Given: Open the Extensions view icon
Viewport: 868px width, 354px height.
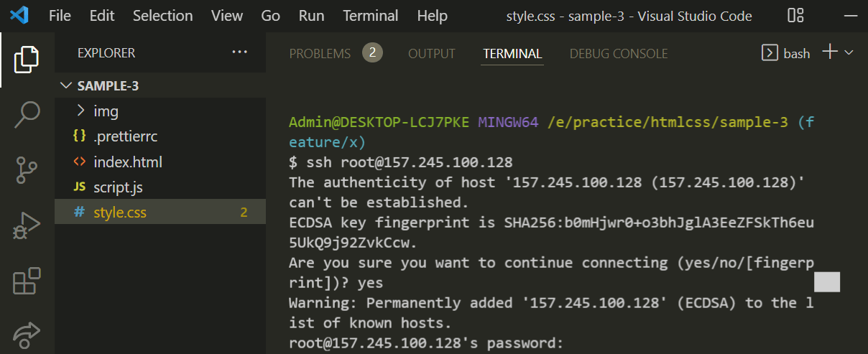Looking at the screenshot, I should pos(26,281).
